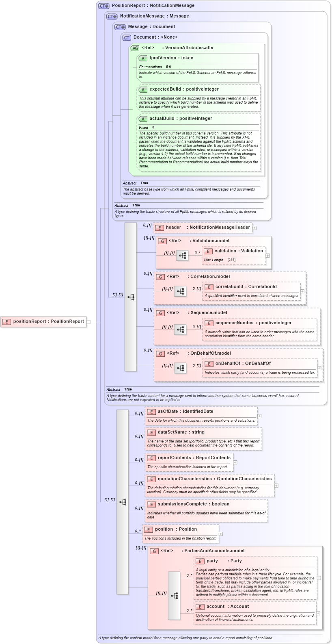Click the E icon of root positionReport element
332x644 pixels.
coord(6,321)
